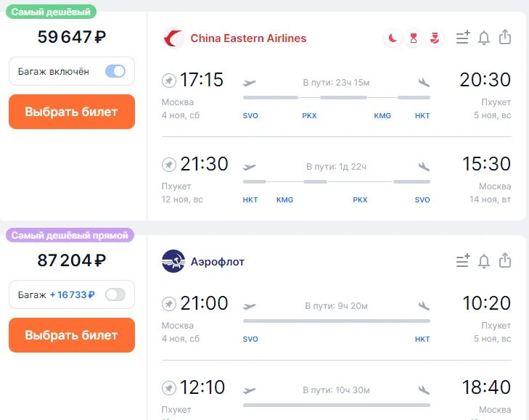Click the PKX layover on outbound flight
This screenshot has width=529, height=420.
tap(309, 116)
